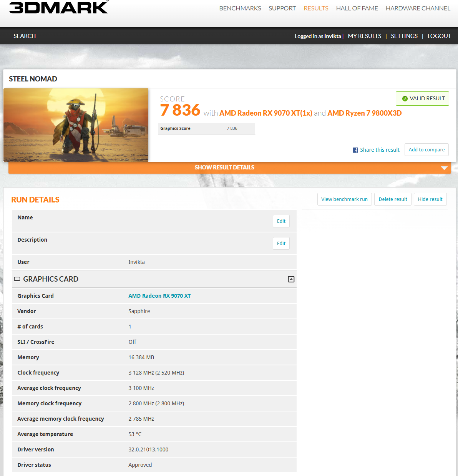458x476 pixels.
Task: Click Average memory clock 2 785 MHz
Action: point(141,419)
